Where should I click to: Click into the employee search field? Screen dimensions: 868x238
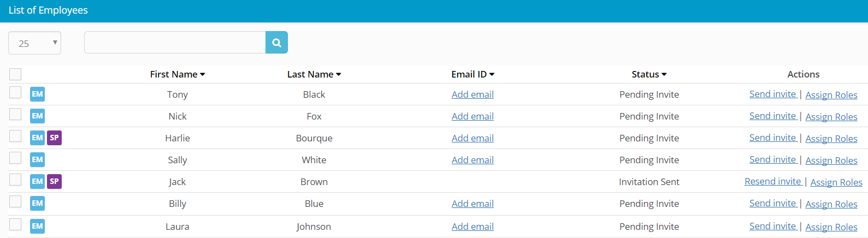point(175,43)
